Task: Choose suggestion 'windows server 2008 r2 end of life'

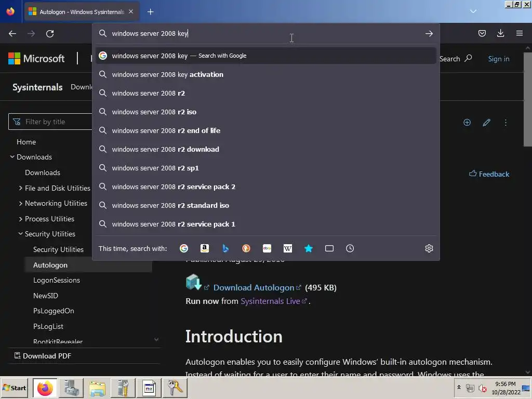Action: click(265, 130)
